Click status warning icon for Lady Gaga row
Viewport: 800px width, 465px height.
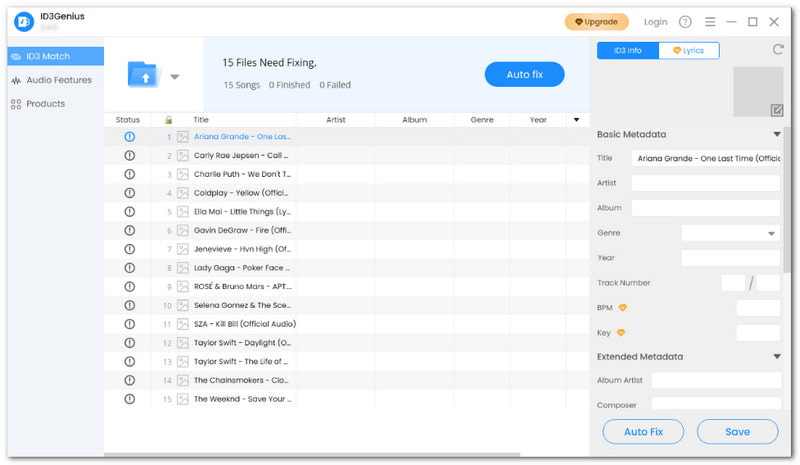tap(130, 268)
